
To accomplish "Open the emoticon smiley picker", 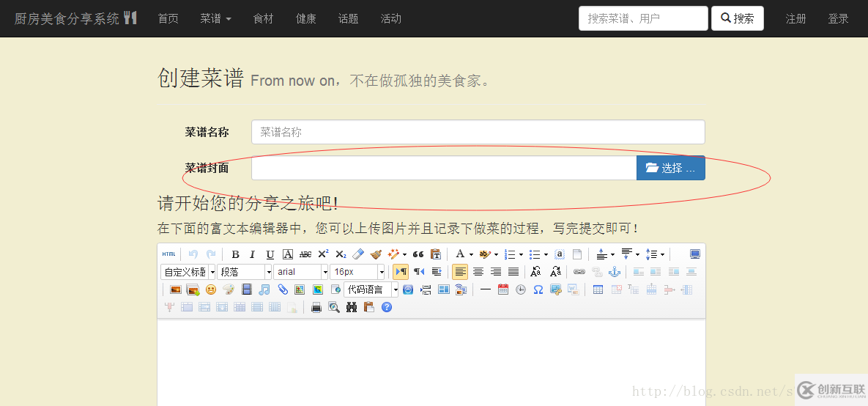I will pyautogui.click(x=211, y=289).
